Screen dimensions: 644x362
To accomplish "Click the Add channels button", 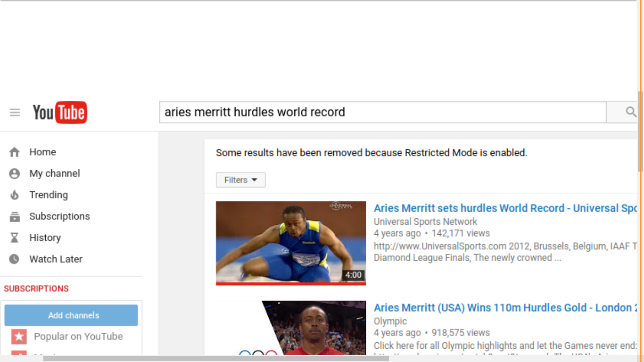I will 71,315.
